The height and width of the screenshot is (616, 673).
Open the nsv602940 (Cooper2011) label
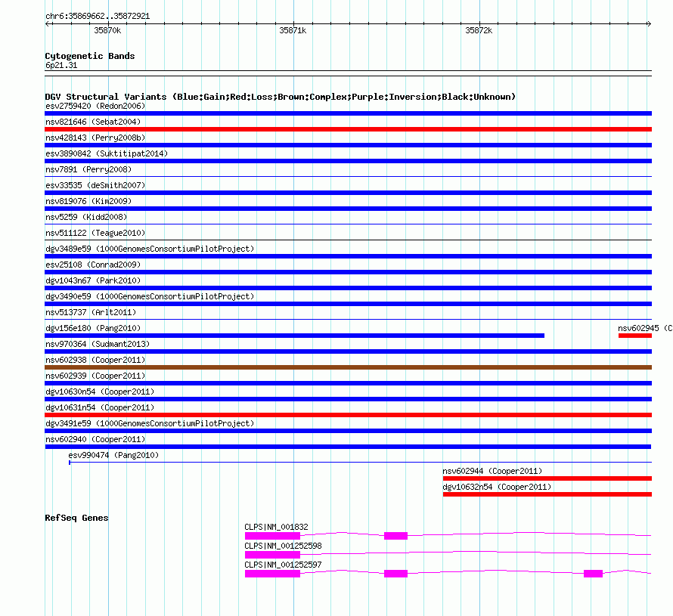click(95, 439)
